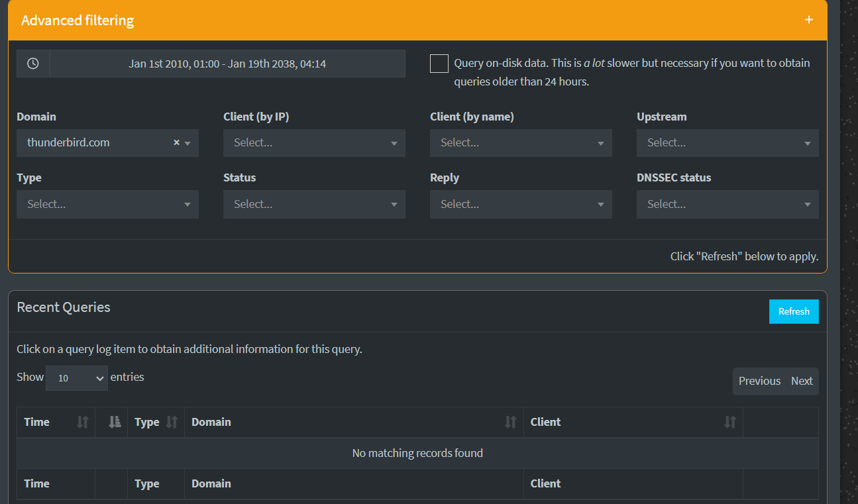Viewport: 858px width, 504px height.
Task: Open the DNSSEC status dropdown
Action: point(727,203)
